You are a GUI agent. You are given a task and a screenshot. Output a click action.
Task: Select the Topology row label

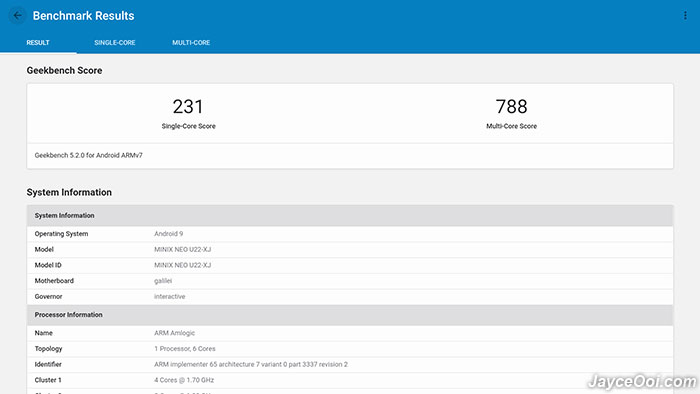pyautogui.click(x=49, y=348)
